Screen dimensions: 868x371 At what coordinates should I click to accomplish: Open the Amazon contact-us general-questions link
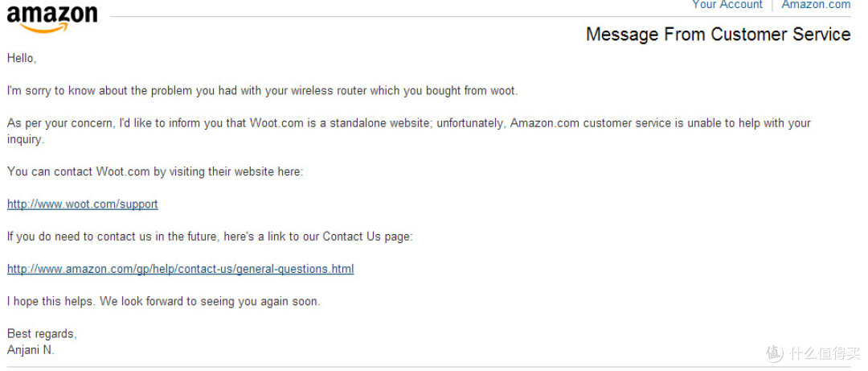181,269
